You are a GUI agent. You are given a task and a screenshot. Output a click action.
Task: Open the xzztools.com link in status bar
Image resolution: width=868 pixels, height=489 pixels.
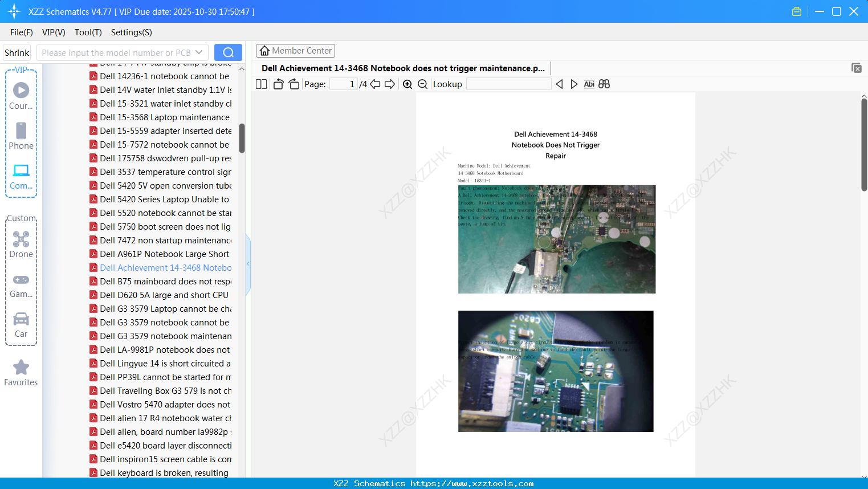click(x=472, y=483)
